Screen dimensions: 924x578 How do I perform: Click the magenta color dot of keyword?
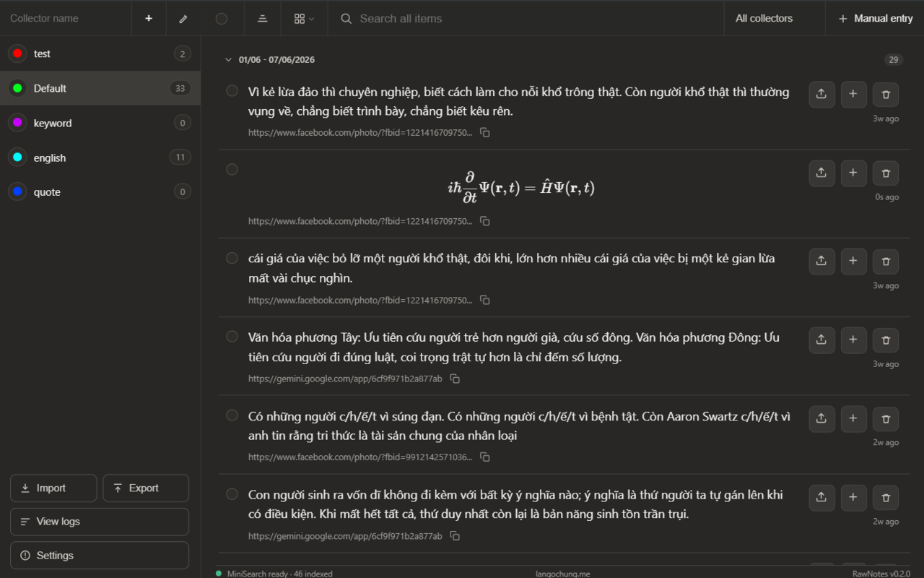coord(17,123)
